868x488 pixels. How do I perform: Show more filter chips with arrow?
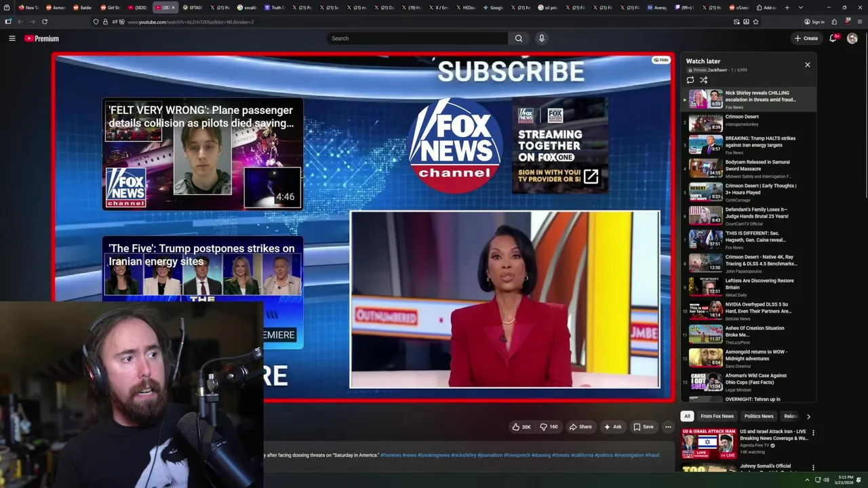click(808, 416)
